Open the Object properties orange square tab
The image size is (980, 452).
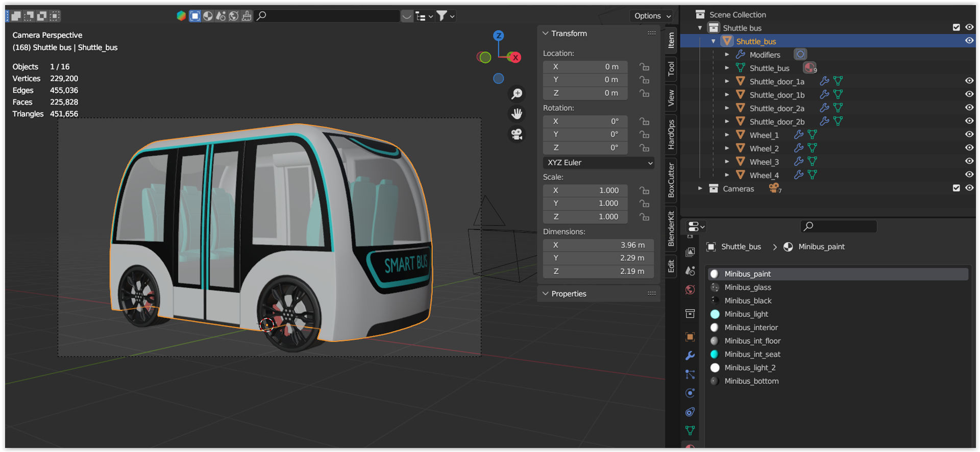pyautogui.click(x=690, y=337)
